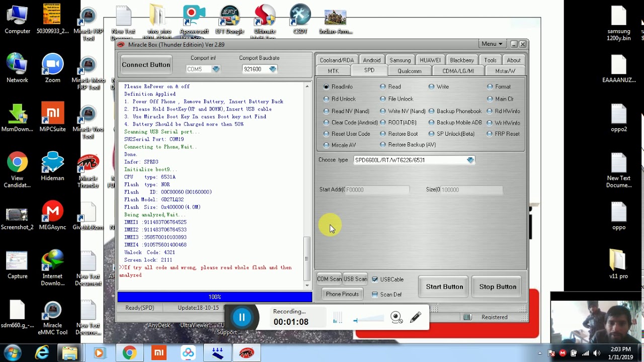Open the Network desktop icon
644x362 pixels.
tap(17, 68)
